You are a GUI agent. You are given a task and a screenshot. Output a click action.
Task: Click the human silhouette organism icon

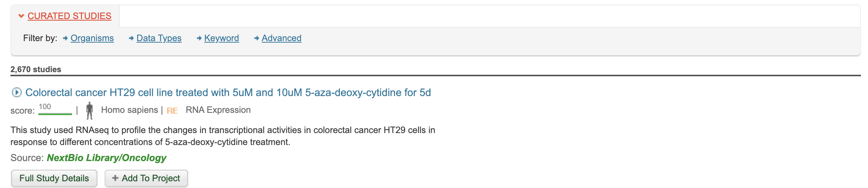90,111
